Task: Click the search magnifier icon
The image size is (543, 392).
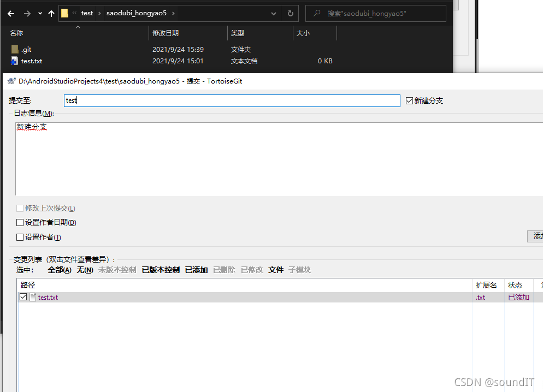Action: 317,13
